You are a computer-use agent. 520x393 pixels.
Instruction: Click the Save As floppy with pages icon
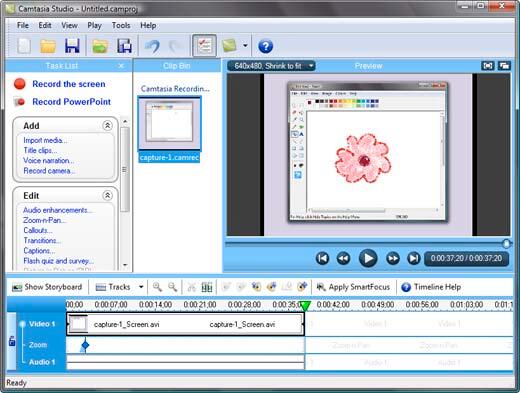(x=124, y=46)
